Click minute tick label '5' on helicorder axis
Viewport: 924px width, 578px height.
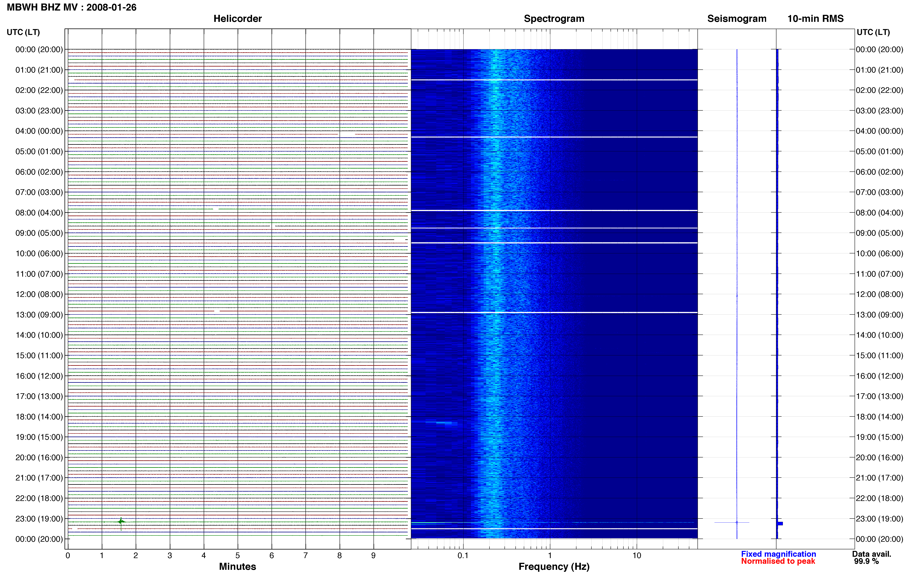(238, 555)
